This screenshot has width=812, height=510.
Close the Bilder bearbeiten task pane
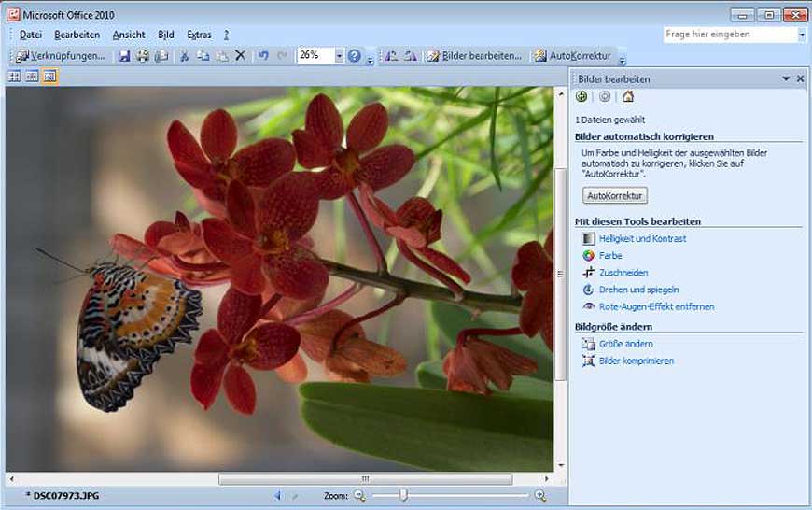[801, 78]
